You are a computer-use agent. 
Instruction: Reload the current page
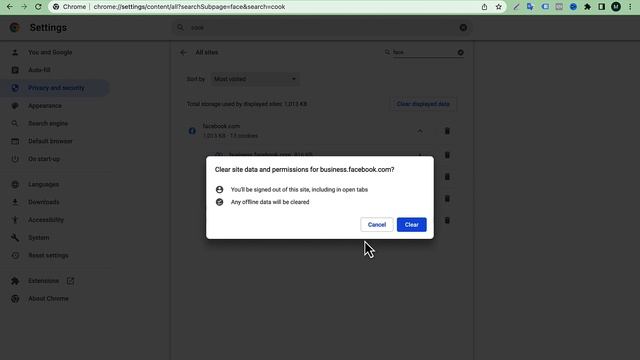pyautogui.click(x=38, y=7)
